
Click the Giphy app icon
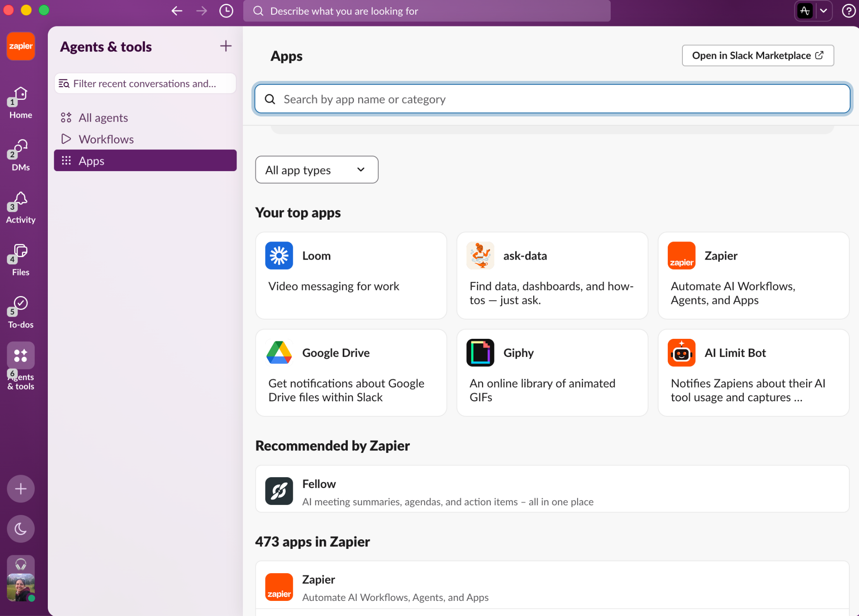(480, 353)
